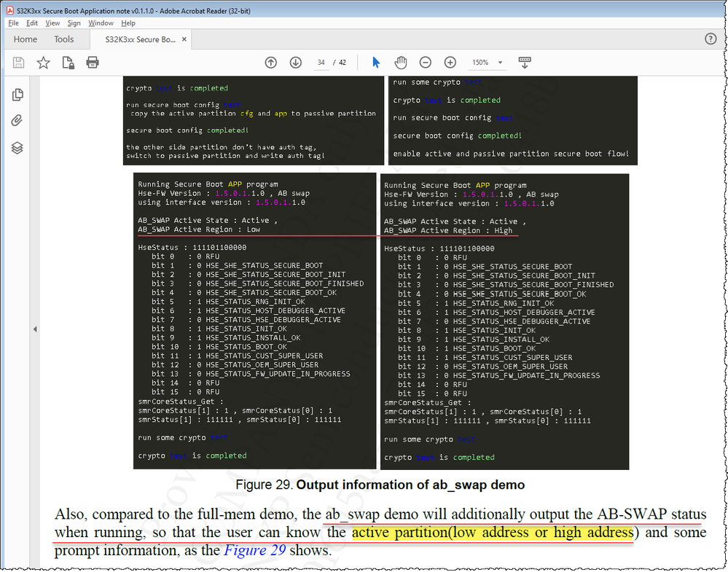The image size is (728, 572).
Task: Open the help question mark
Action: pos(711,39)
